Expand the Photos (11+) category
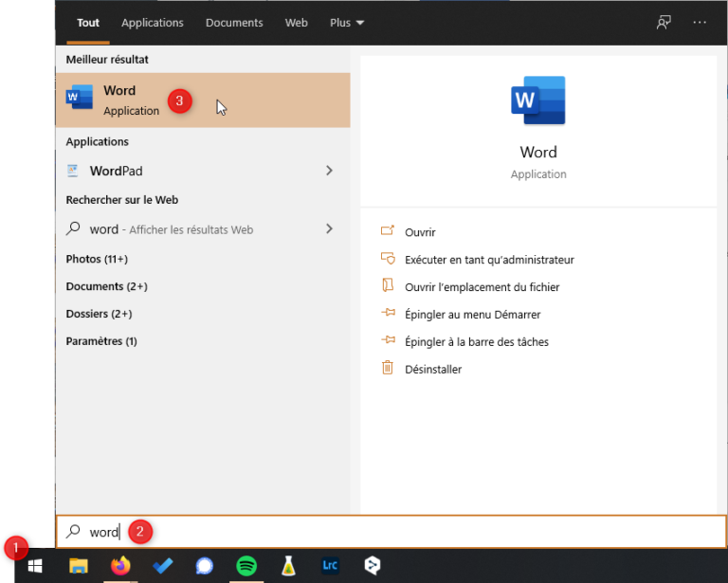728x583 pixels. coord(97,259)
